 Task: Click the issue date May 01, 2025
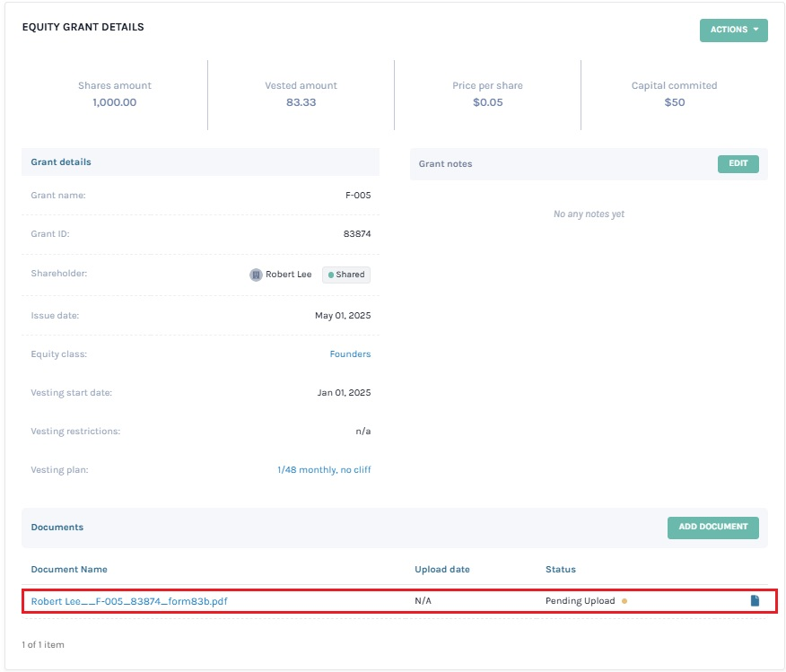click(343, 315)
